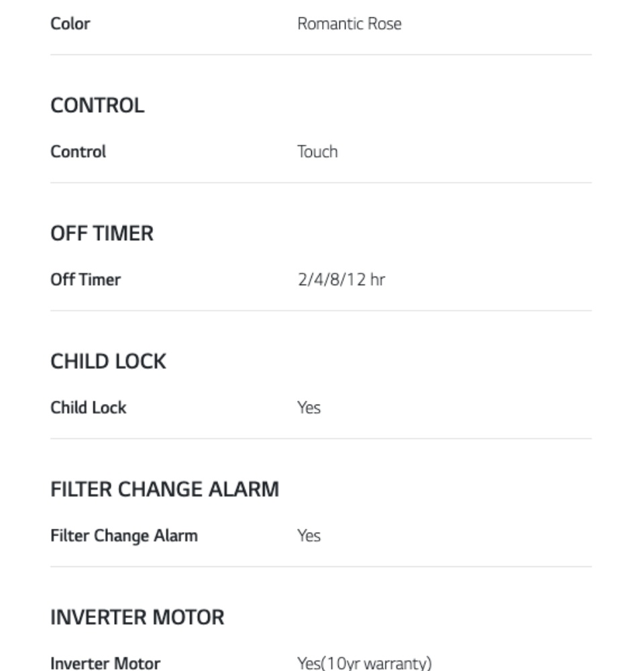Click the FILTER CHANGE ALARM section heading
The image size is (644, 671).
[x=164, y=489]
